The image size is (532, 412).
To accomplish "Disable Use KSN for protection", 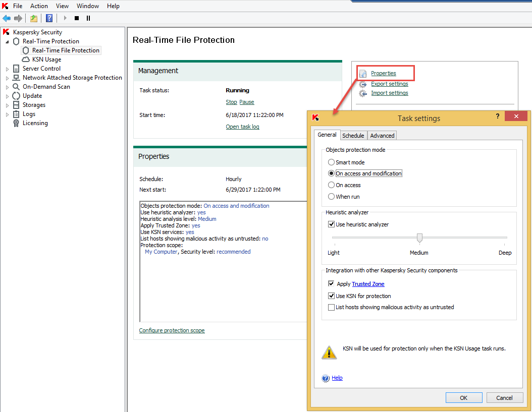I will (332, 296).
